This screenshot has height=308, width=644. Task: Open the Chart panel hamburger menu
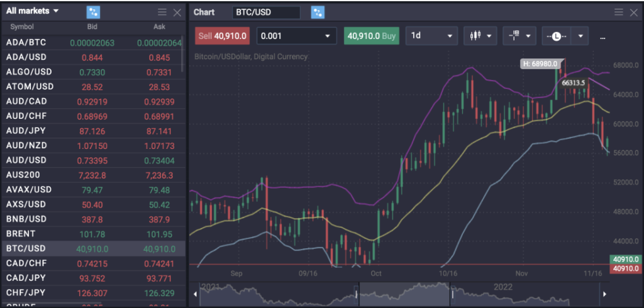click(x=617, y=13)
